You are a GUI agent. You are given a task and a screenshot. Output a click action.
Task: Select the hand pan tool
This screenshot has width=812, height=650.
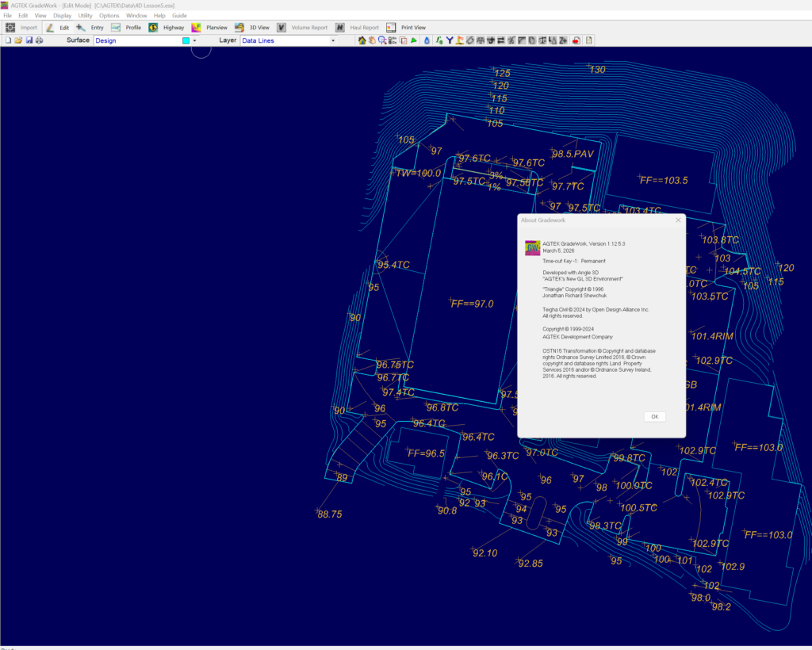372,40
